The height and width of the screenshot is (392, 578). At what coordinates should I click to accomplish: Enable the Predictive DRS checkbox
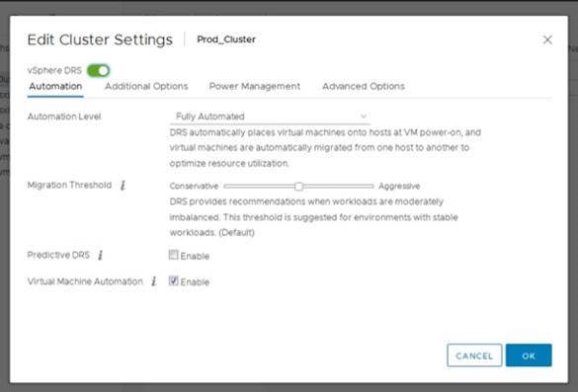pos(173,255)
